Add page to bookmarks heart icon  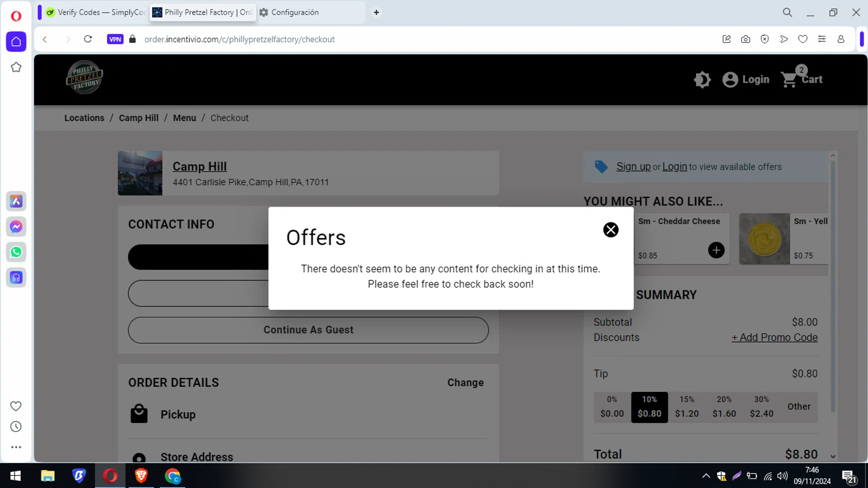pos(803,39)
